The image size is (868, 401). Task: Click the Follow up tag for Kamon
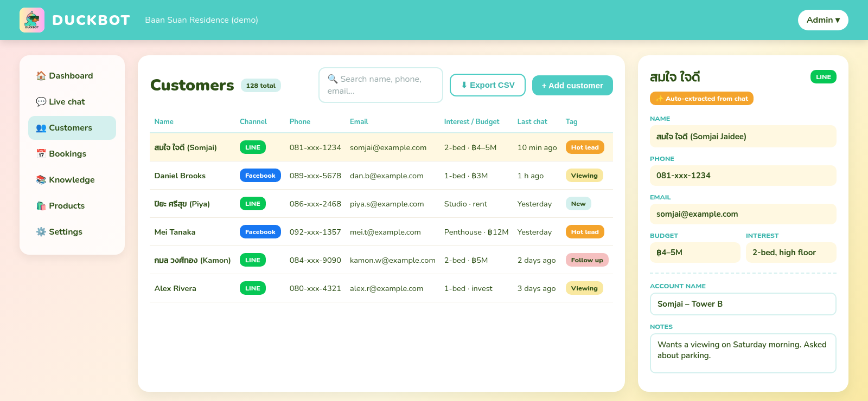pos(587,260)
